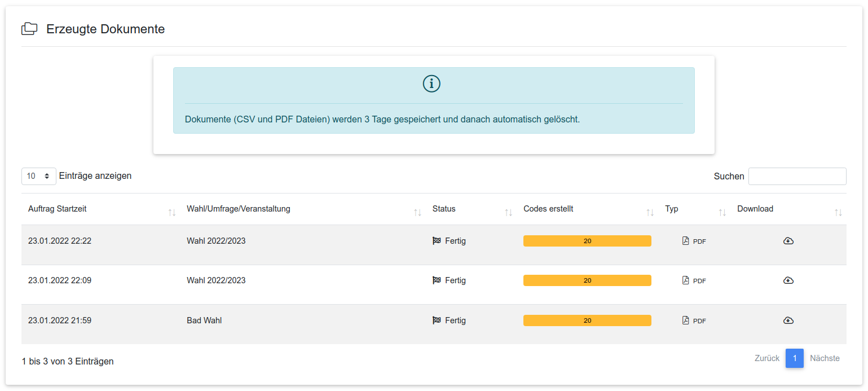Image resolution: width=868 pixels, height=391 pixels.
Task: Download the 22:22 Wahl 2022/2023 document
Action: click(788, 241)
